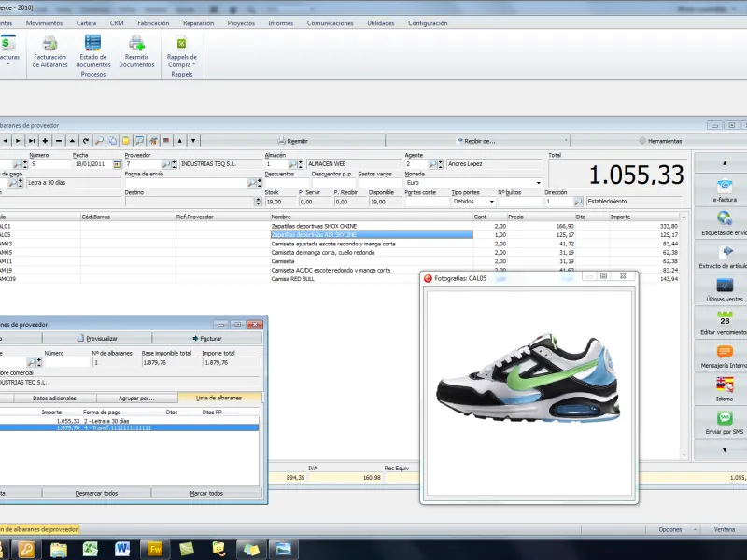Viewport: 747px width, 560px height.
Task: Open Almacén lookup magnifier
Action: click(x=292, y=164)
